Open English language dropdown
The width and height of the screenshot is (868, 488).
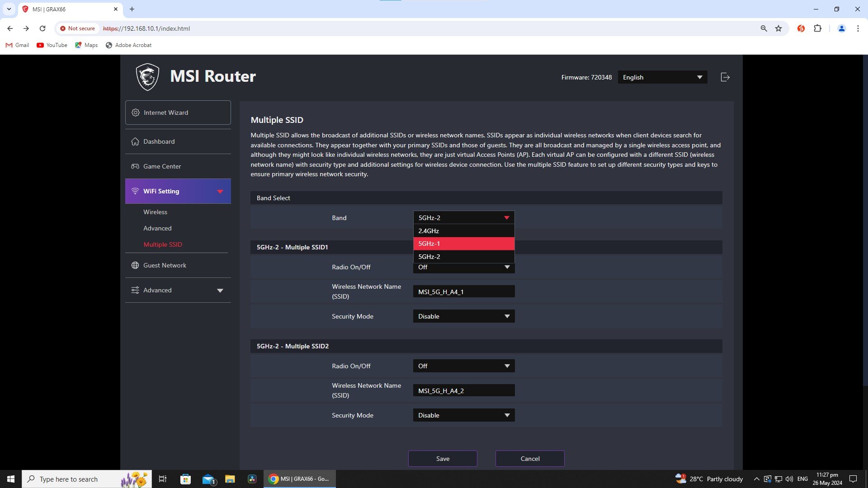coord(662,77)
